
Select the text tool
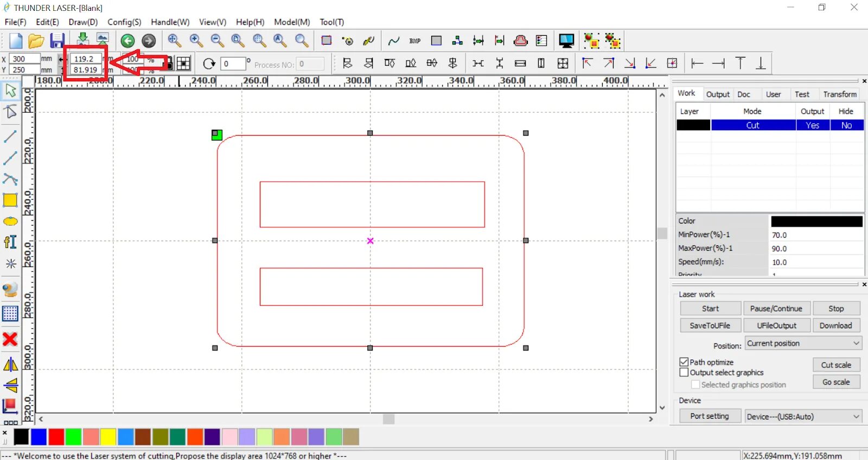pyautogui.click(x=10, y=242)
